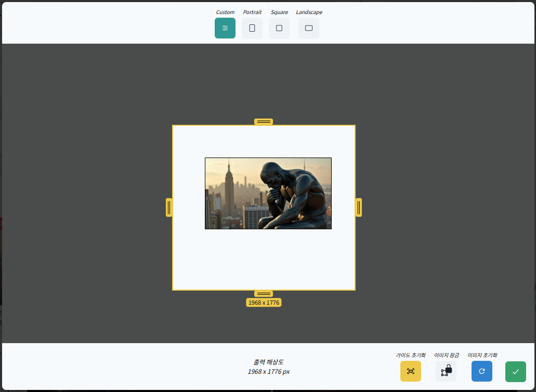536x392 pixels.
Task: Click the "Landscape" text label
Action: point(309,12)
